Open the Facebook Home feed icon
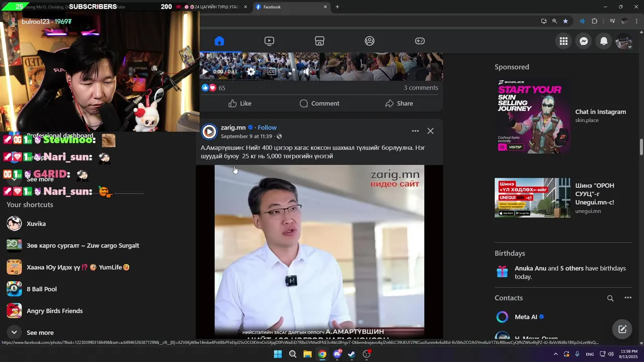This screenshot has width=644, height=362. click(x=219, y=41)
